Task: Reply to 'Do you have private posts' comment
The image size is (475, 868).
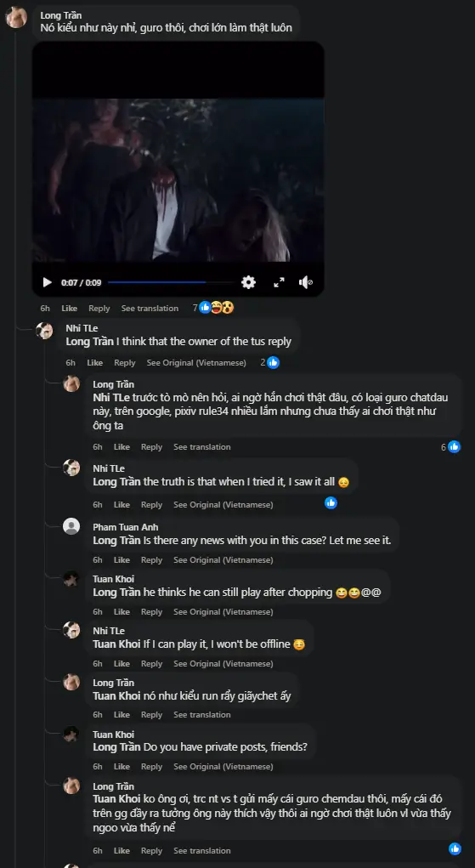Action: [x=151, y=767]
